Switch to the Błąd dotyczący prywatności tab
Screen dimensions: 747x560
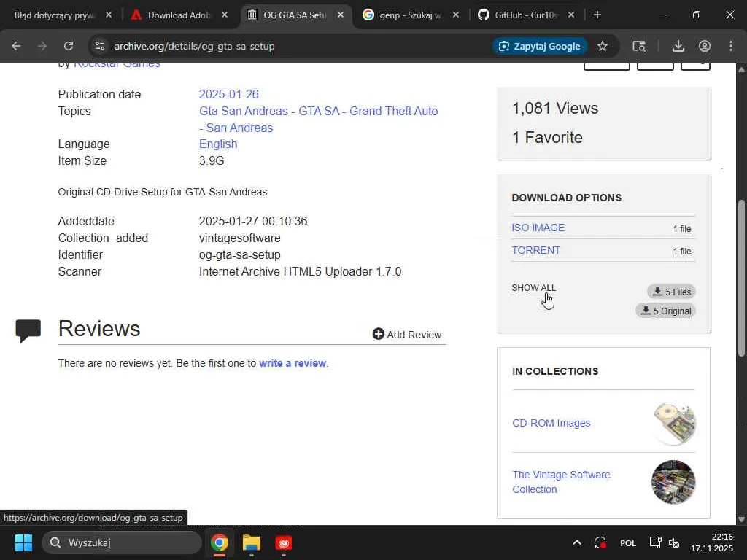coord(54,15)
